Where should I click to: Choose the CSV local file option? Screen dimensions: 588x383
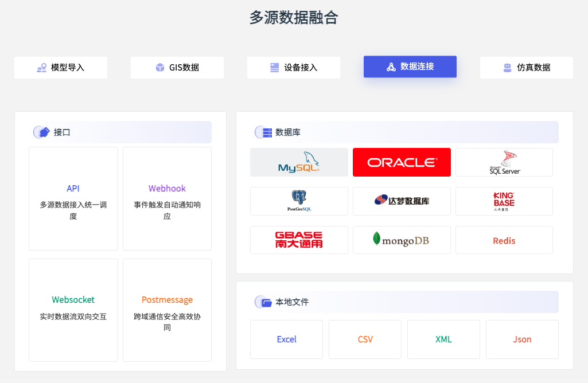click(365, 339)
